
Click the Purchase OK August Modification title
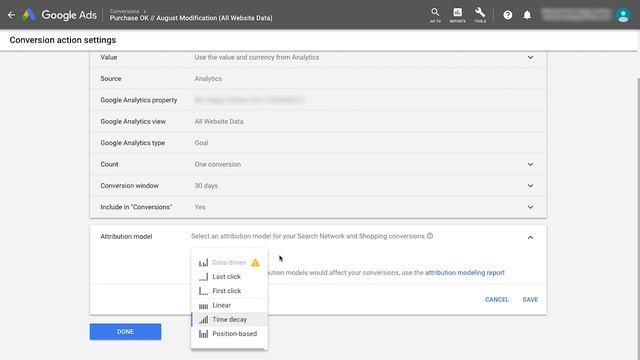point(191,18)
